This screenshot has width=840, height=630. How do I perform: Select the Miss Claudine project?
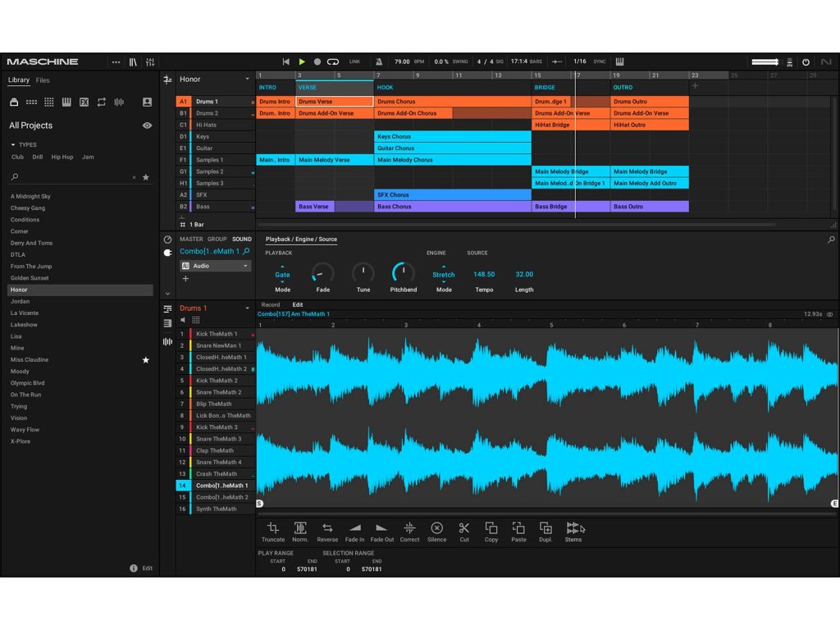pos(80,359)
